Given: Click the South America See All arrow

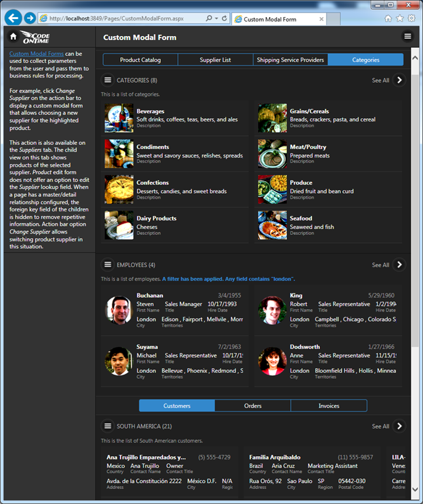Looking at the screenshot, I should point(399,425).
